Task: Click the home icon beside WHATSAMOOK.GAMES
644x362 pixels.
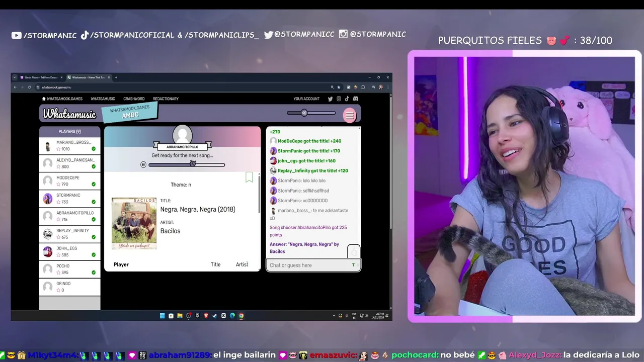Action: point(44,99)
